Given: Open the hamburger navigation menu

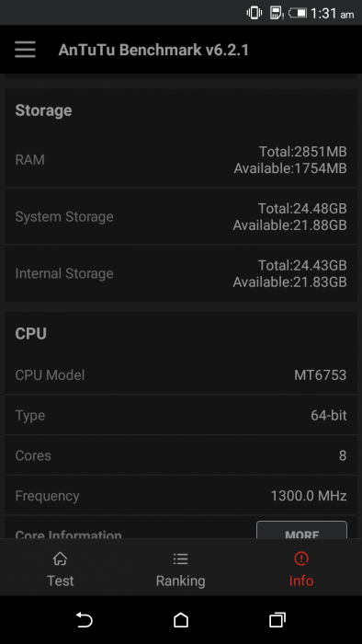Looking at the screenshot, I should point(25,50).
